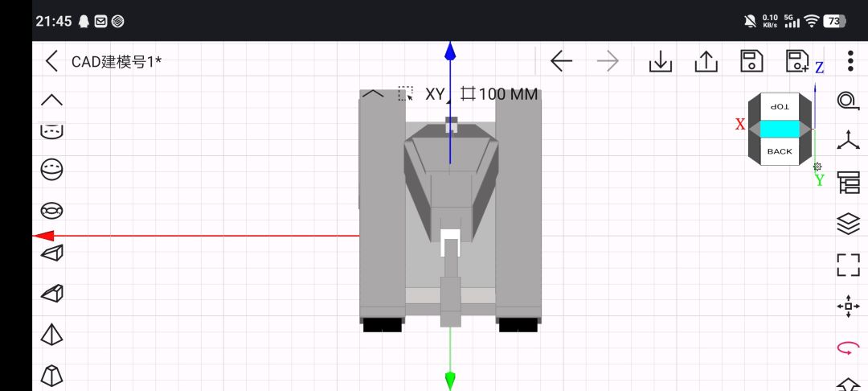Select the ramp prism shape tool
The image size is (868, 391).
52,293
